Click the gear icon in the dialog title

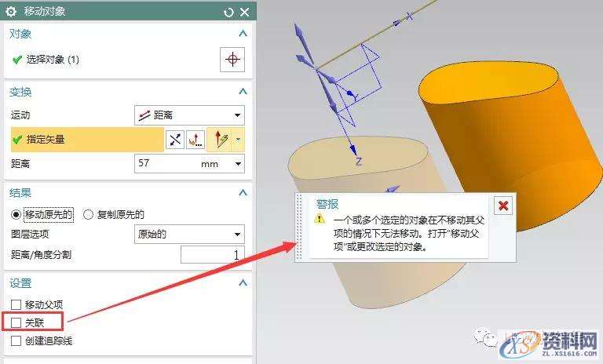coord(11,12)
